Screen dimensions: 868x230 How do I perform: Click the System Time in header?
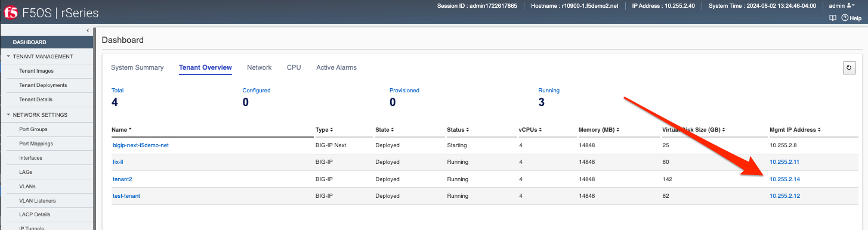pos(762,5)
